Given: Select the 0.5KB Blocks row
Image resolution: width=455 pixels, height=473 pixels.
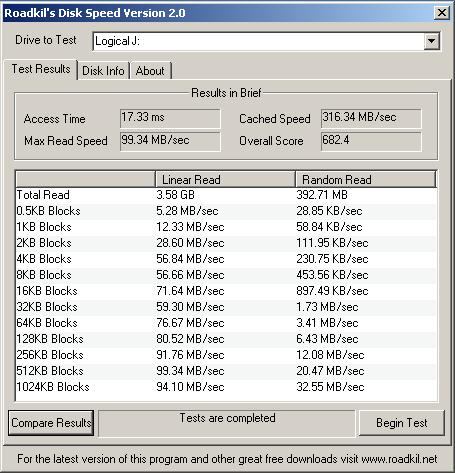Looking at the screenshot, I should [226, 211].
